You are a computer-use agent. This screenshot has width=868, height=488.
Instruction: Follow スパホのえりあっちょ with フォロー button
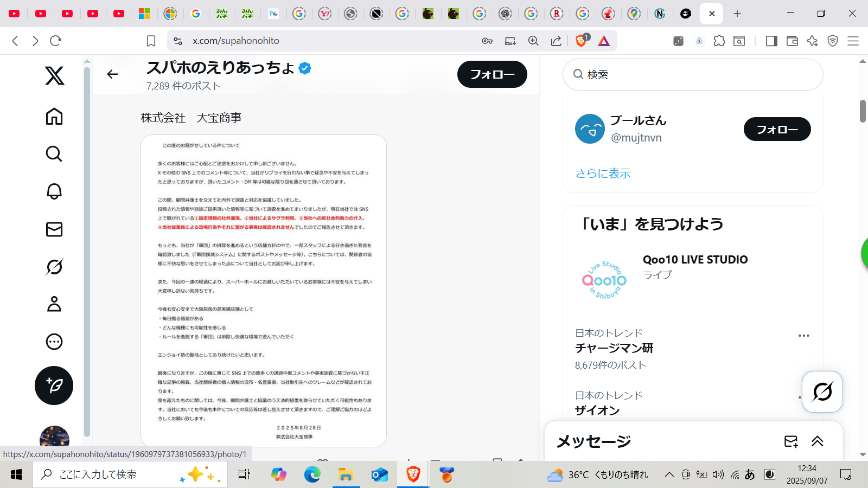point(492,74)
